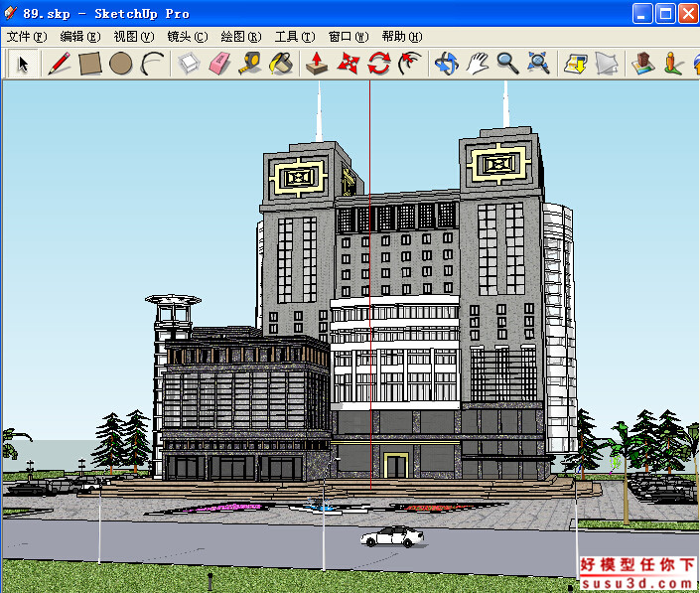Click the Zoom Extents tool

click(538, 64)
